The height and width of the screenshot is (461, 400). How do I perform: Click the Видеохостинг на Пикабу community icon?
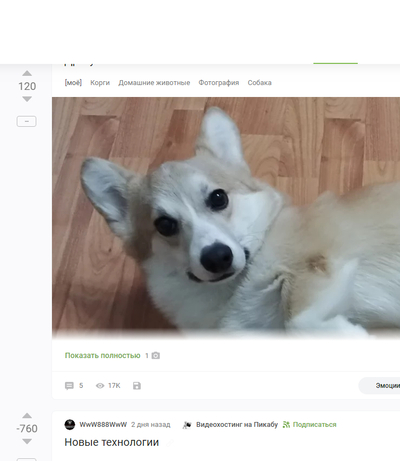point(187,425)
